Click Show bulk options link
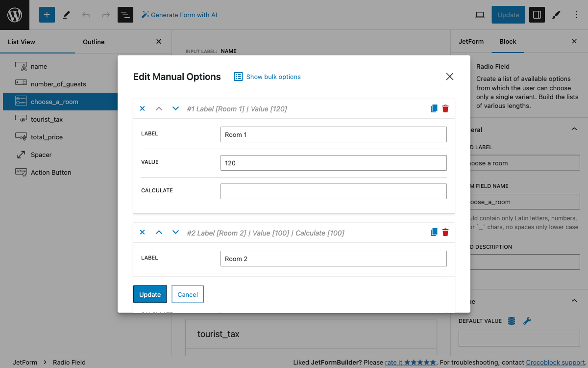 pyautogui.click(x=268, y=77)
